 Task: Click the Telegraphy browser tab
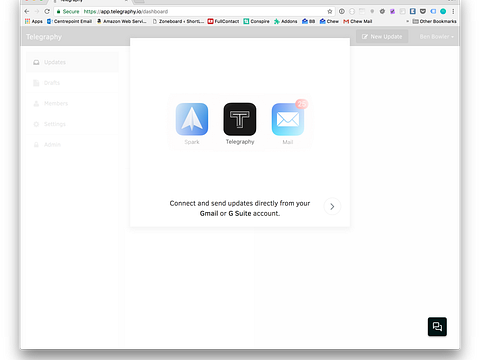click(91, 1)
